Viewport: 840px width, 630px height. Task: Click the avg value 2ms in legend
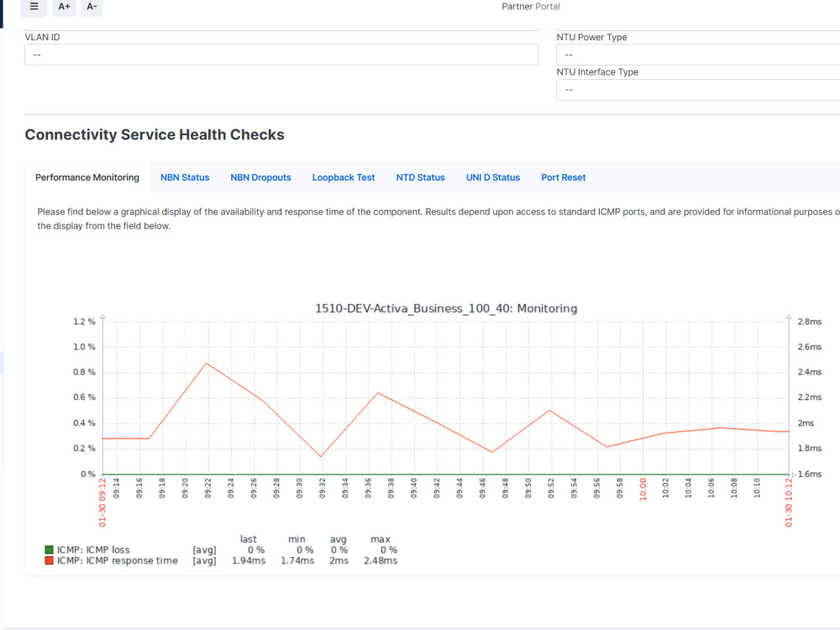click(x=339, y=560)
